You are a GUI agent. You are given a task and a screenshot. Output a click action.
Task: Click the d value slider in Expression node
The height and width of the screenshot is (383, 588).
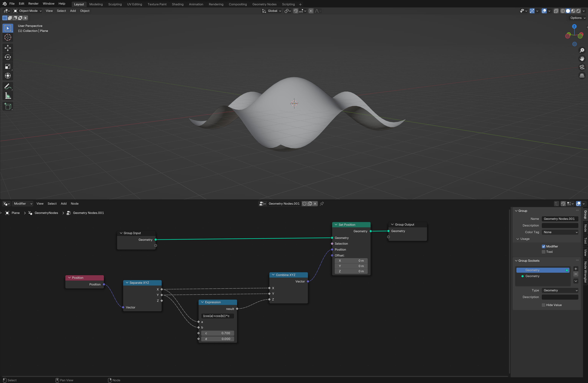click(217, 339)
